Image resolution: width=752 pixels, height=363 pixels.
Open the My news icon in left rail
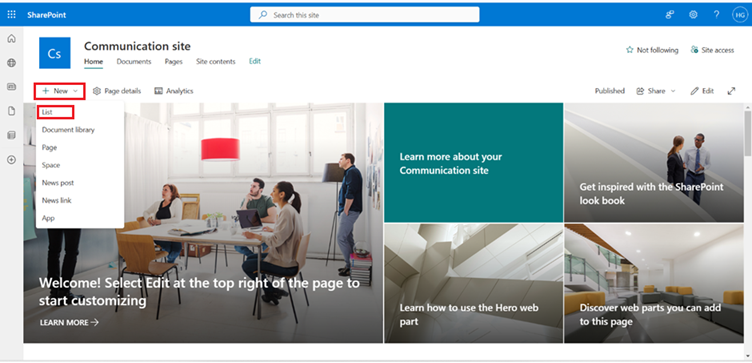(12, 87)
